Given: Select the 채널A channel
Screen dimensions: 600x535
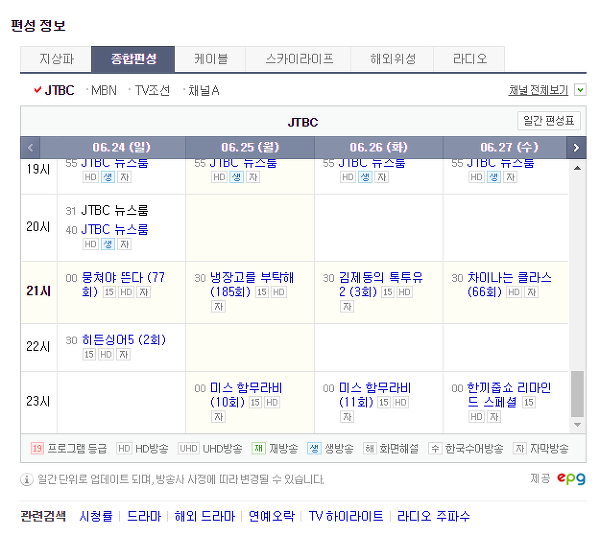Looking at the screenshot, I should coord(203,91).
